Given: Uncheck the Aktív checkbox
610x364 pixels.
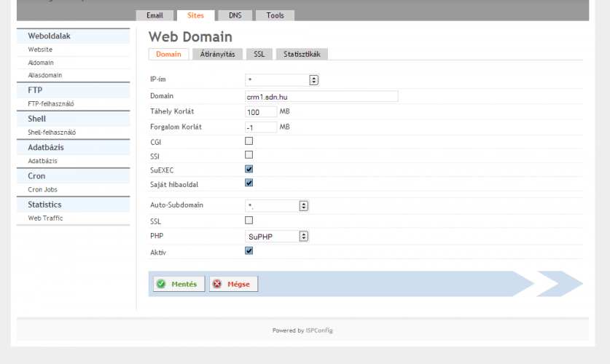Looking at the screenshot, I should tap(249, 250).
